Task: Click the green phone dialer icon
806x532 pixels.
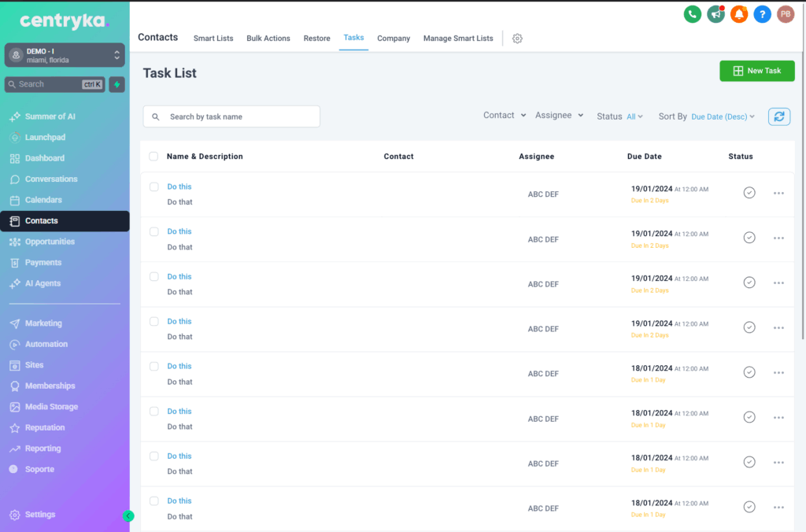Action: point(693,14)
